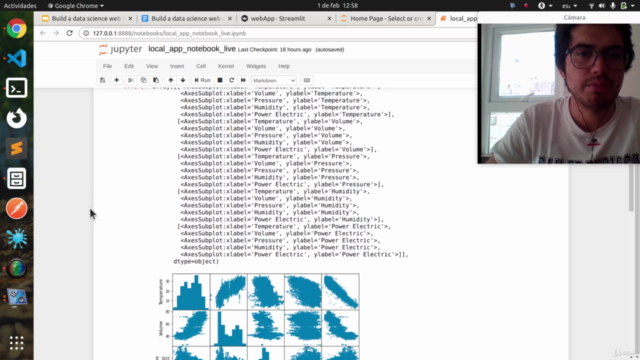This screenshot has height=360, width=640.
Task: Reload the page in Chrome
Action: pyautogui.click(x=69, y=33)
